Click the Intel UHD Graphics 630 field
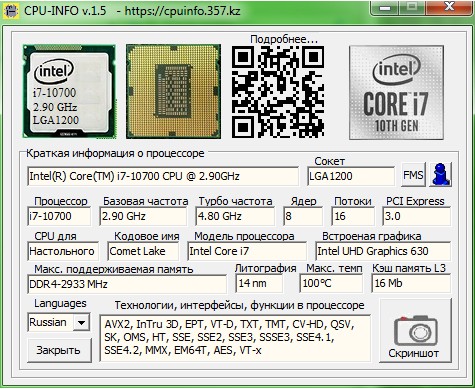This screenshot has width=475, height=389. (383, 251)
